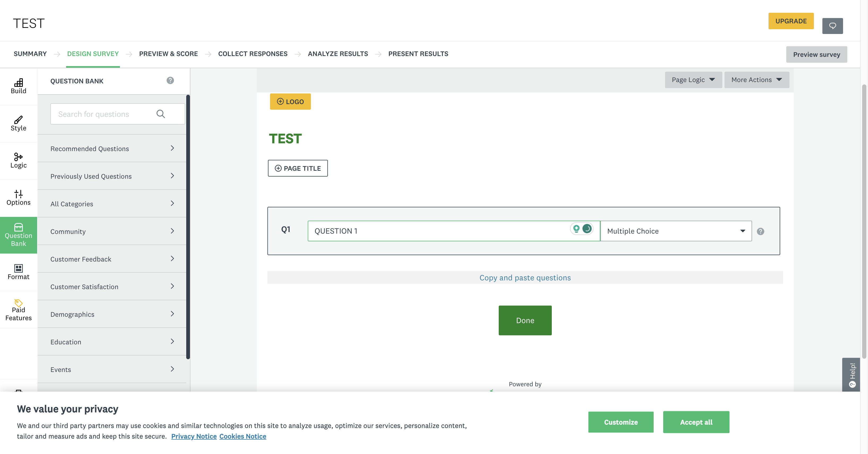Click the search magnifier icon

coord(161,114)
